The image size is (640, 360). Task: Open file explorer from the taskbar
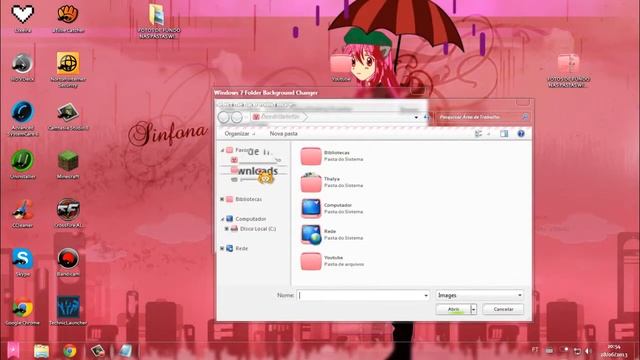point(41,351)
